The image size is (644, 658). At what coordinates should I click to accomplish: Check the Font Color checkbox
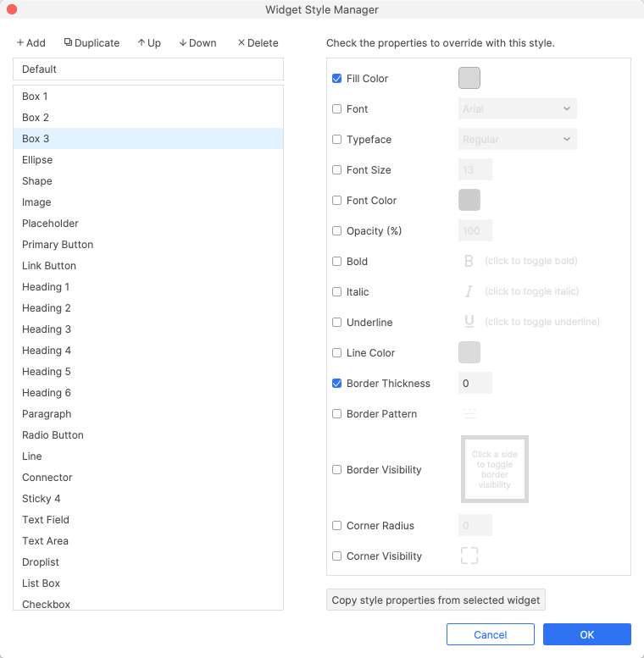pyautogui.click(x=336, y=200)
